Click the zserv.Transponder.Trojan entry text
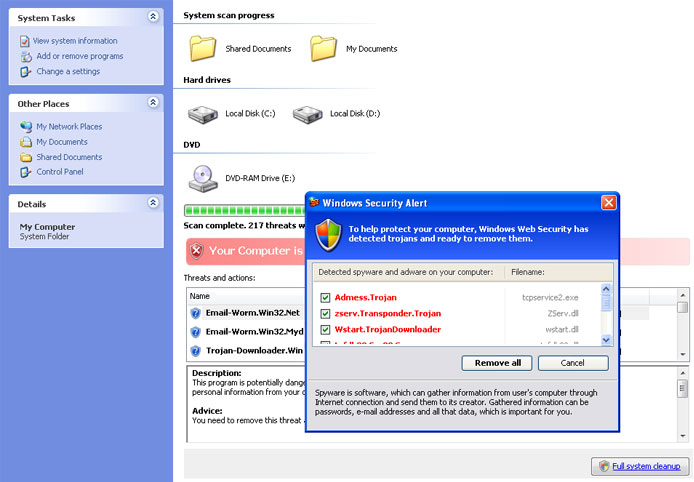The height and width of the screenshot is (482, 694). coord(388,313)
